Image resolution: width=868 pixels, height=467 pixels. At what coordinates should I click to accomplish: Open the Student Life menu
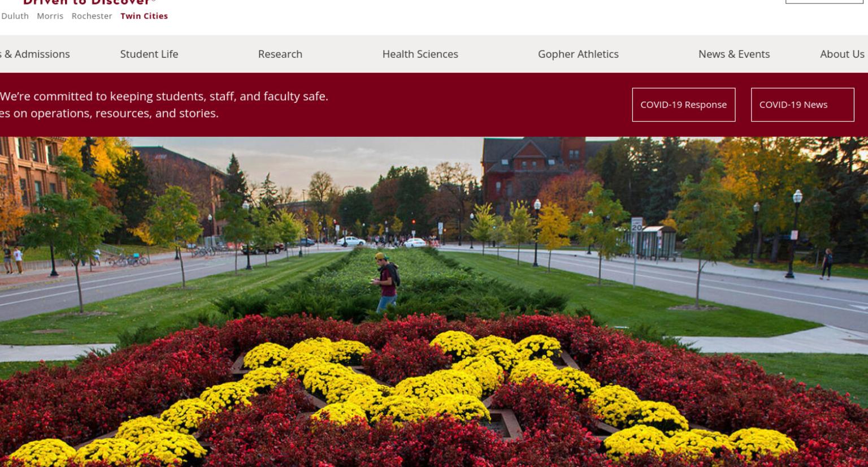pyautogui.click(x=149, y=54)
